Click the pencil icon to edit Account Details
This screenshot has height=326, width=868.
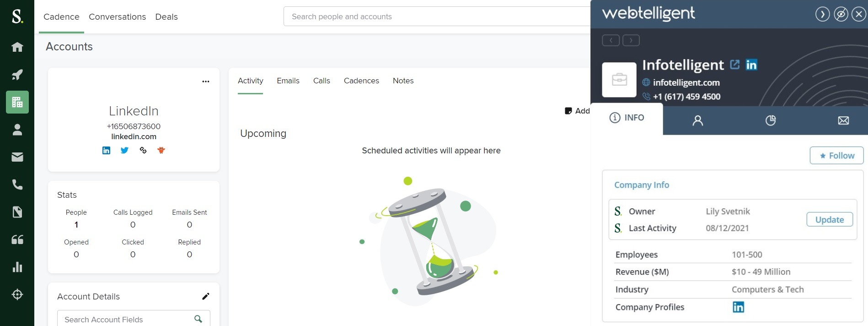click(x=206, y=296)
